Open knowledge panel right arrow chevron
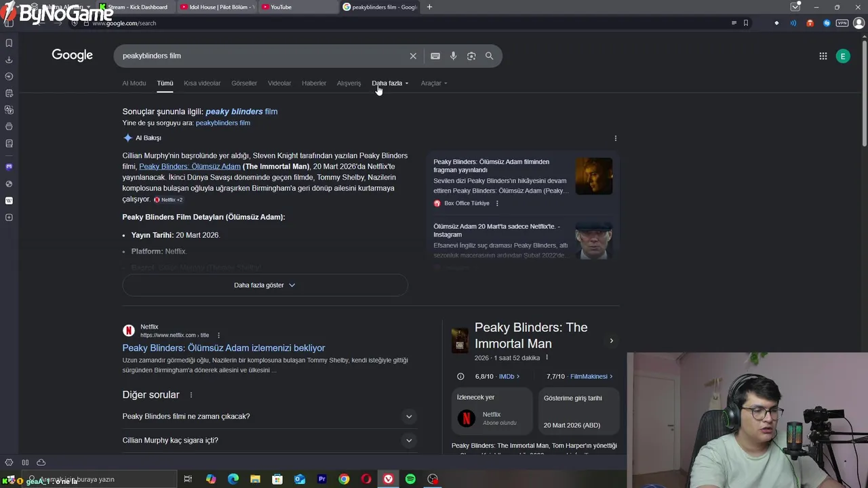Viewport: 868px width, 488px height. click(x=611, y=341)
